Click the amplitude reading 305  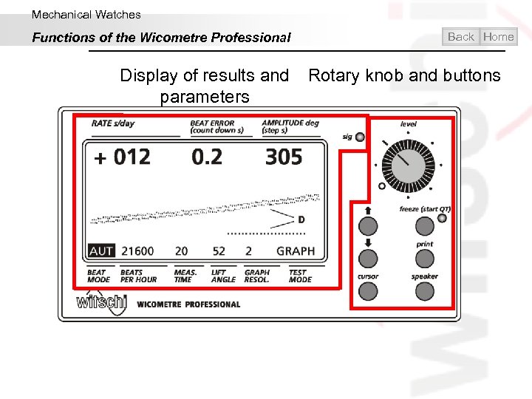point(284,157)
